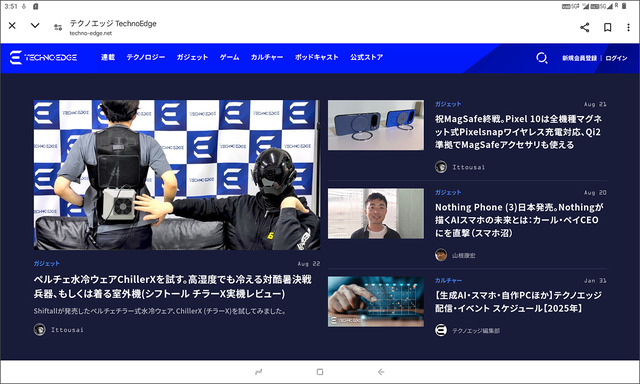
Task: Click 新規会員登録 link
Action: pos(580,58)
